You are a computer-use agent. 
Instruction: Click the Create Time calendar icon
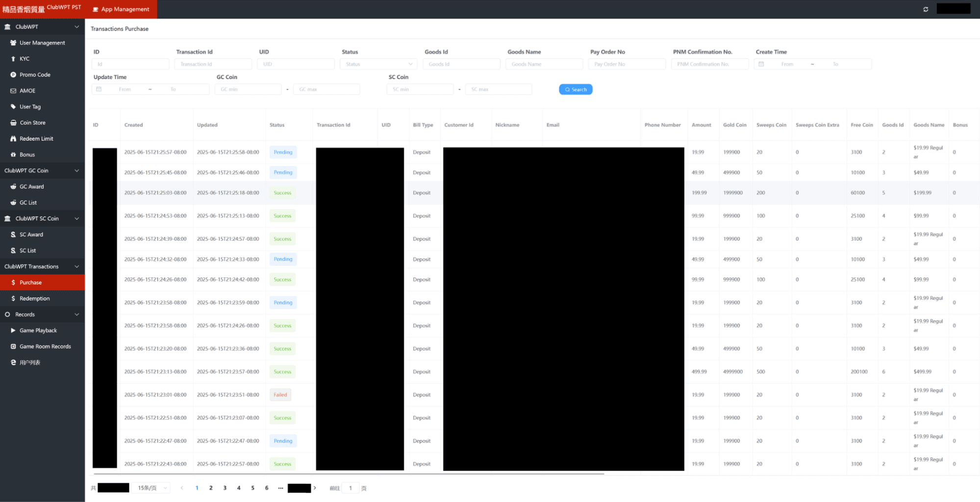pyautogui.click(x=761, y=64)
